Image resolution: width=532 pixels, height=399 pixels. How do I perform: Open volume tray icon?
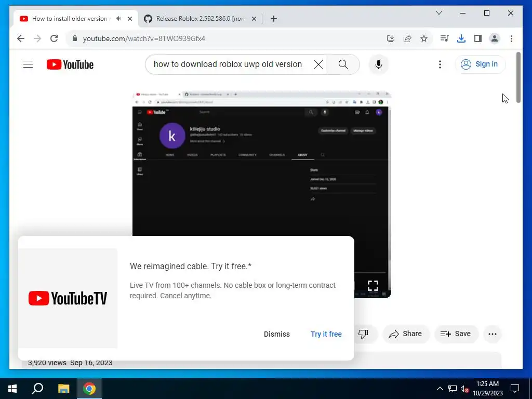[464, 389]
